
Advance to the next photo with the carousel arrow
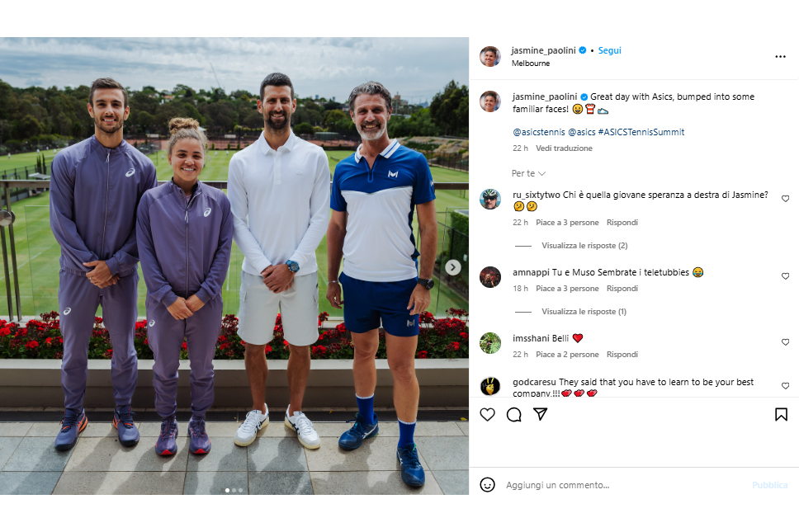(453, 267)
